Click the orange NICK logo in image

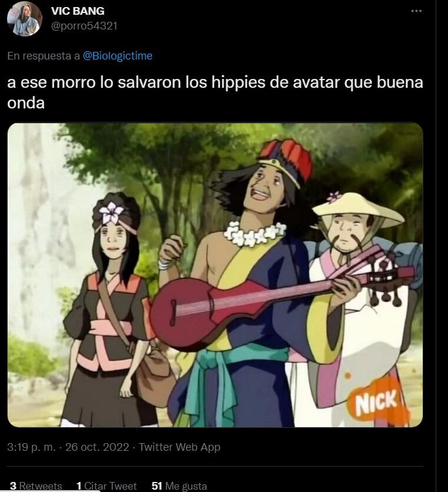coord(376,402)
